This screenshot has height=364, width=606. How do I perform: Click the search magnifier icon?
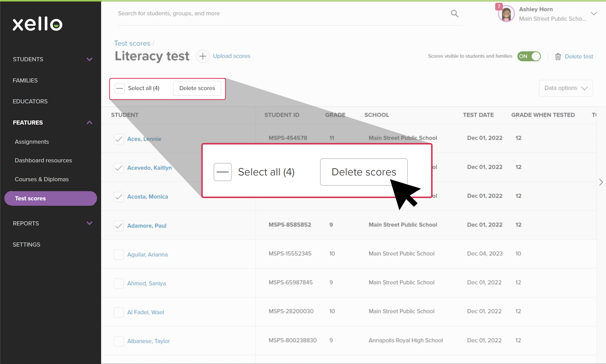pyautogui.click(x=454, y=13)
